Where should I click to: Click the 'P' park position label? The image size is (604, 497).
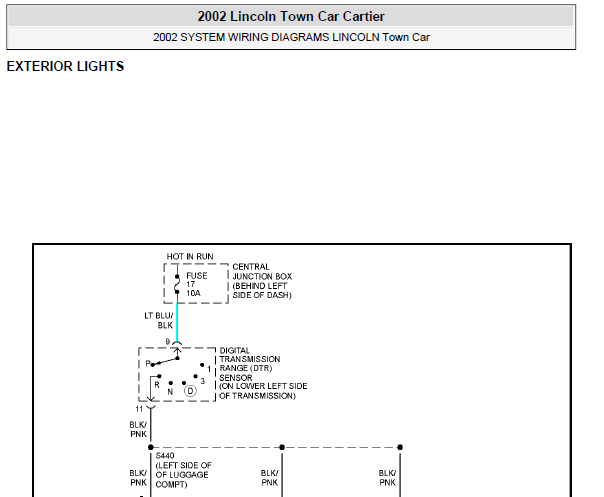click(148, 364)
